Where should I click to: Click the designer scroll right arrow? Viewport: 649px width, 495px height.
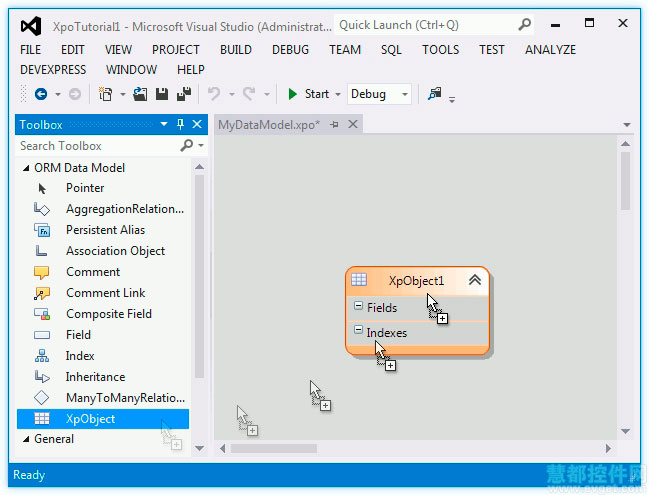click(x=608, y=449)
